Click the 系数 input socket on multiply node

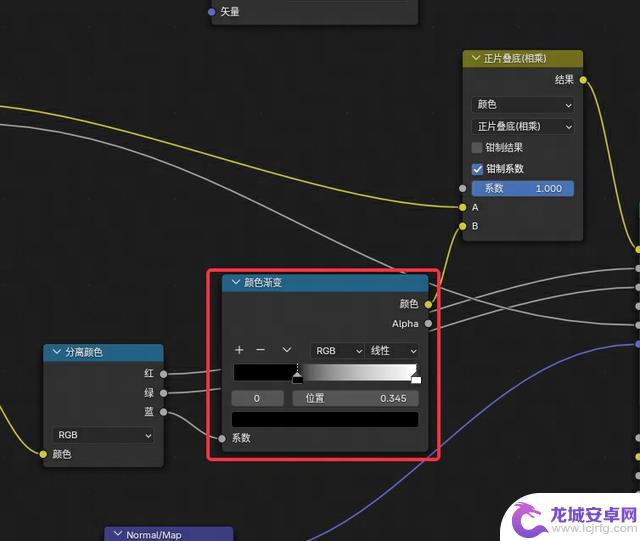pos(462,188)
